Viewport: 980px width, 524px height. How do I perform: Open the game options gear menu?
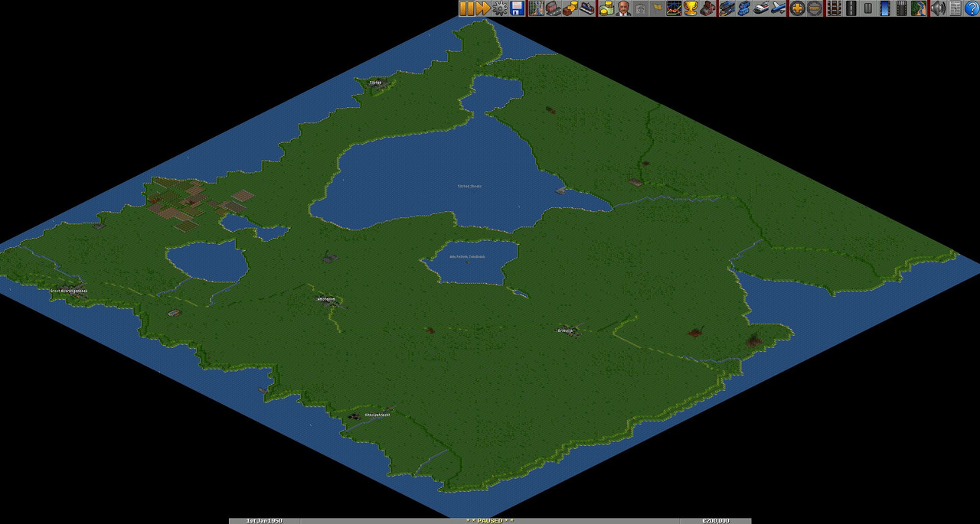point(500,8)
